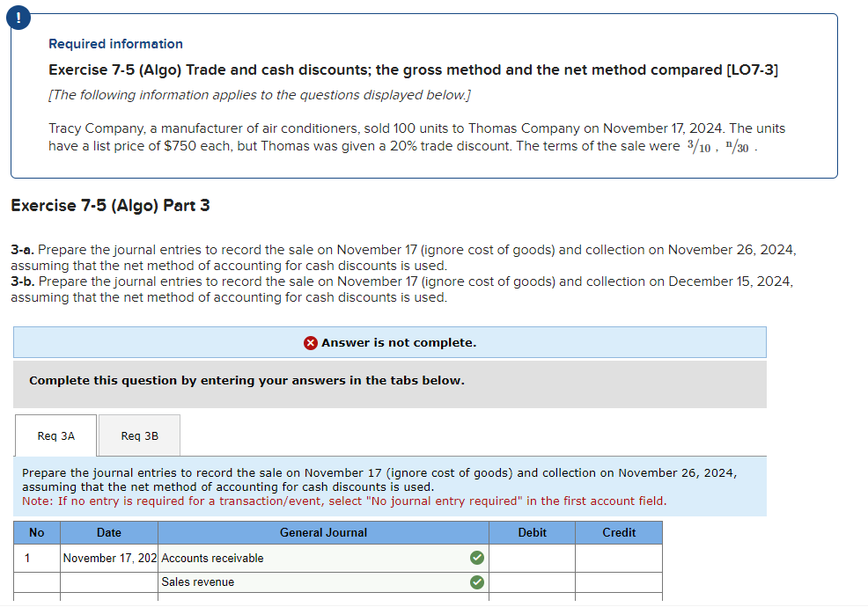Viewport: 868px width, 607px height.
Task: Click the red no-journal-entry note text
Action: coord(344,501)
